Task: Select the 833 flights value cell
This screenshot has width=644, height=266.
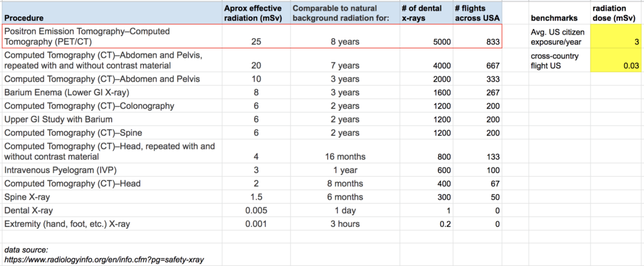Action: (x=477, y=36)
